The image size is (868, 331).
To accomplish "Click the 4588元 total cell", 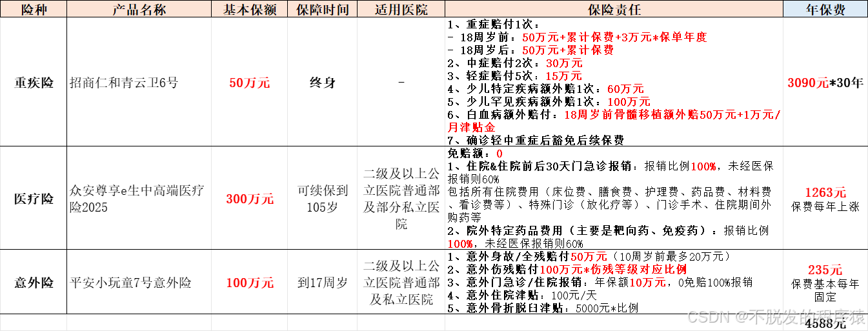I will [x=825, y=324].
